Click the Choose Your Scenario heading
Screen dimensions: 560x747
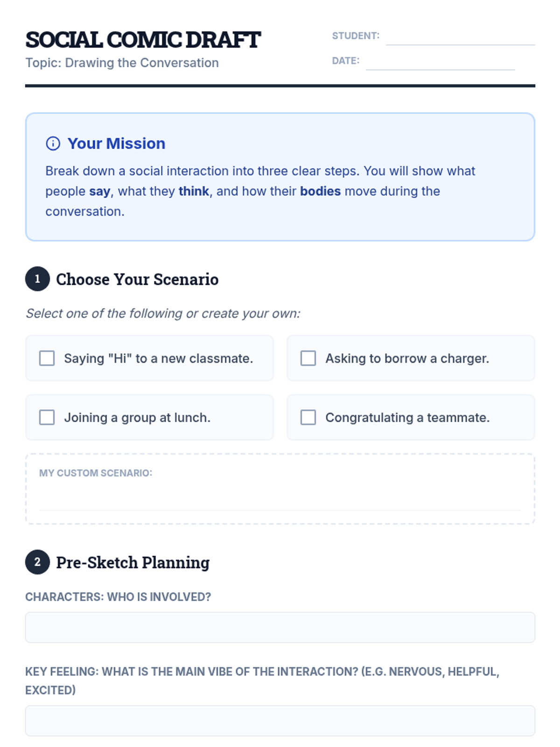[x=137, y=279]
